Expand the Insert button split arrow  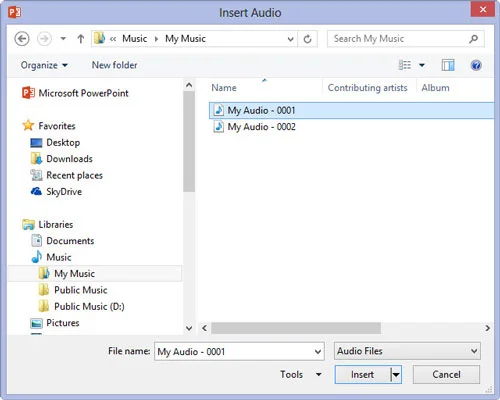pyautogui.click(x=396, y=375)
